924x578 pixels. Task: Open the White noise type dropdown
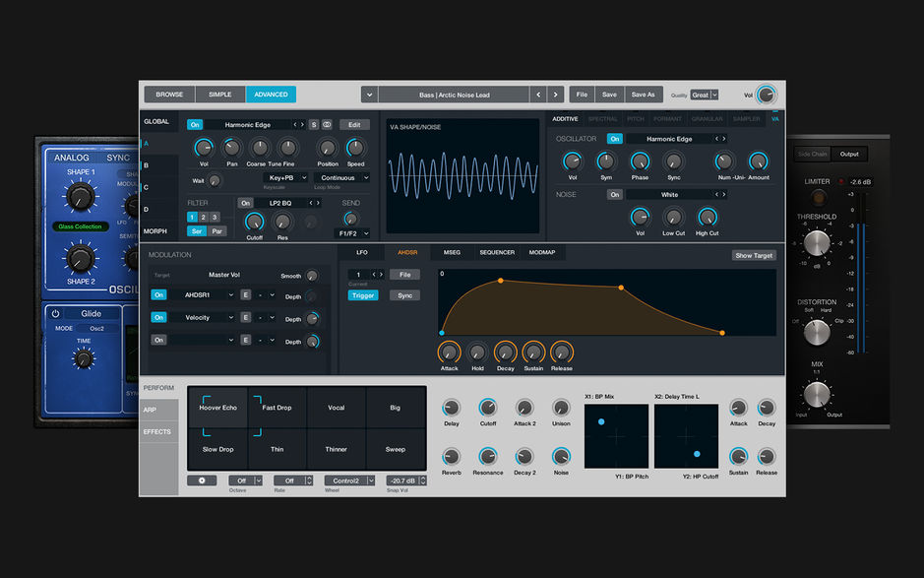672,195
